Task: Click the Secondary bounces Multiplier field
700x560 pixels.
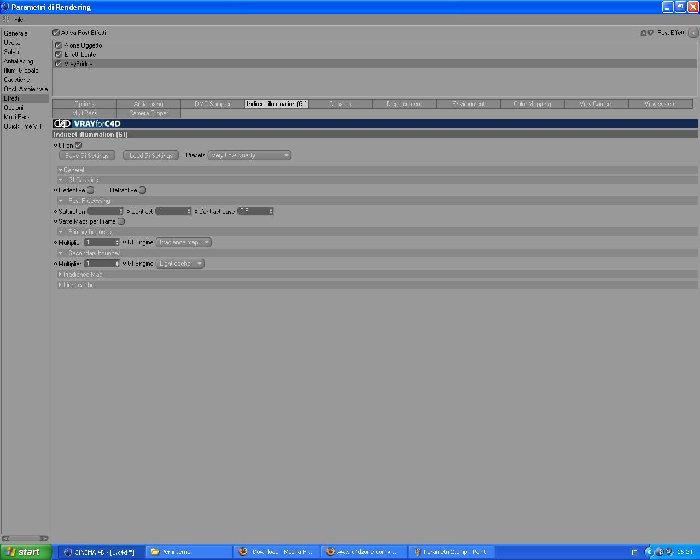Action: coord(102,264)
